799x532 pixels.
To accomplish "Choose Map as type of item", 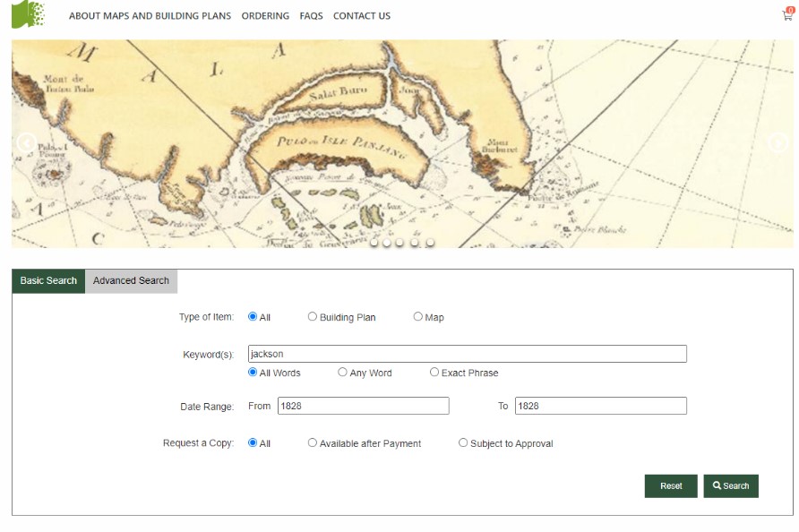I will click(417, 316).
